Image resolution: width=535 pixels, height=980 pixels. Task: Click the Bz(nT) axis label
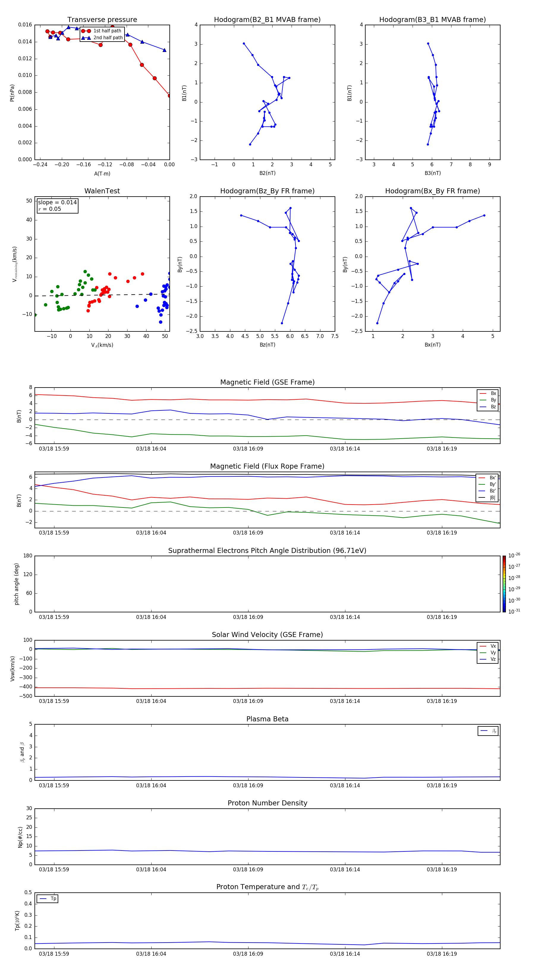267,345
